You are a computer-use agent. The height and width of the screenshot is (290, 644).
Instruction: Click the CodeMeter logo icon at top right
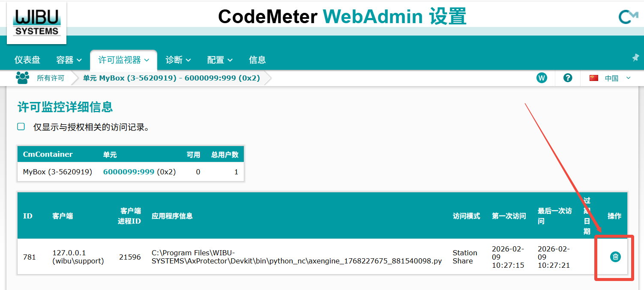628,17
